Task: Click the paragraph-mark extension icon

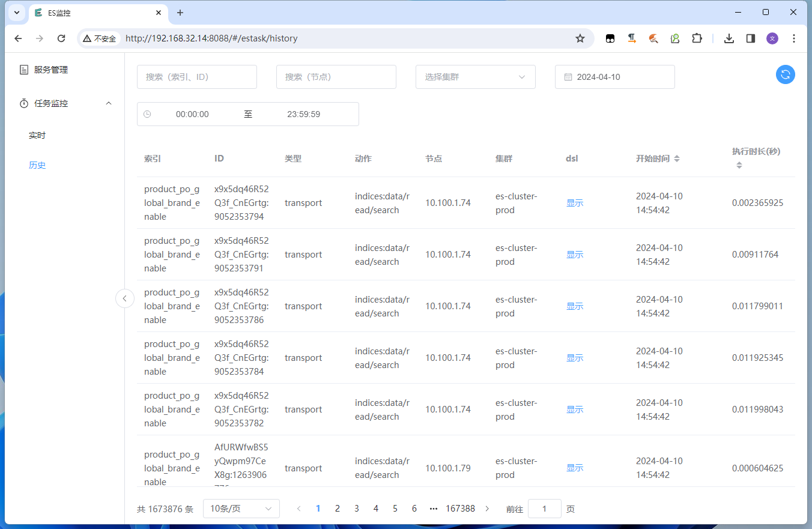Action: tap(632, 38)
